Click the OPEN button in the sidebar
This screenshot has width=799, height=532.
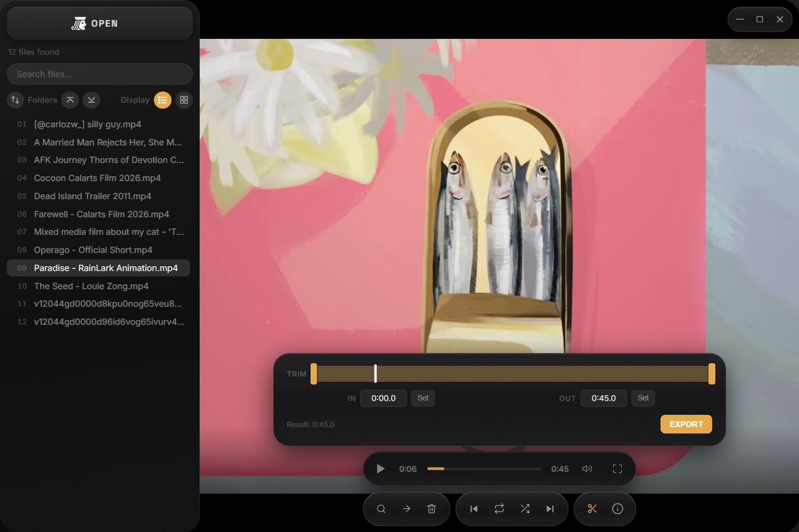click(x=100, y=23)
